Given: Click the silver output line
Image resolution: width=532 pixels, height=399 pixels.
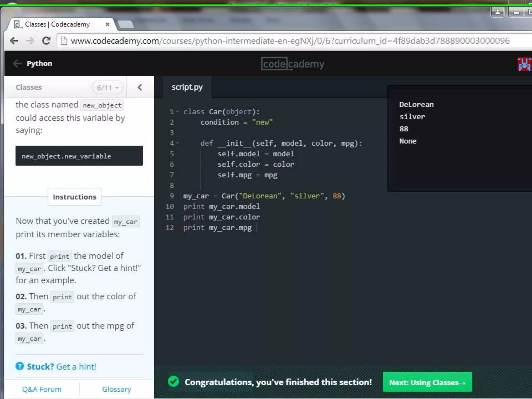Looking at the screenshot, I should (x=412, y=117).
